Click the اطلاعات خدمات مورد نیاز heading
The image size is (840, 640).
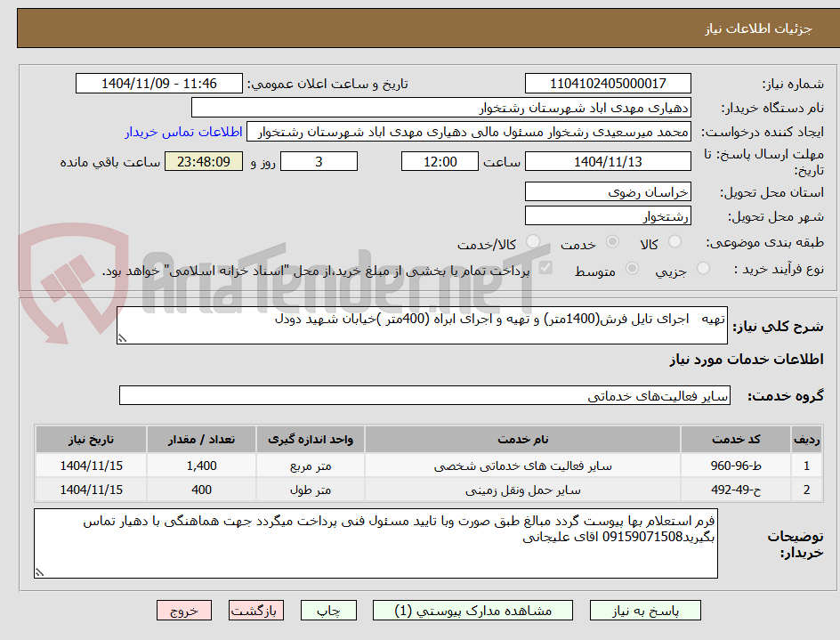click(x=747, y=359)
